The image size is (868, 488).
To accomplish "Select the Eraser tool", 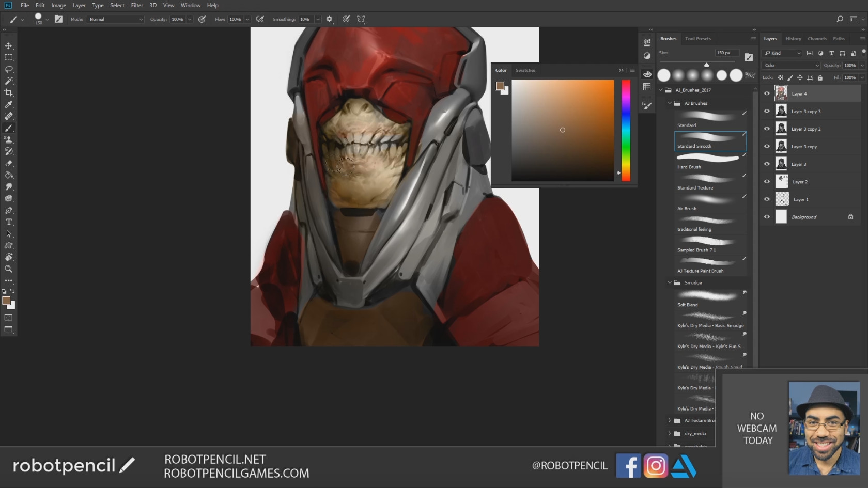I will coord(9,163).
